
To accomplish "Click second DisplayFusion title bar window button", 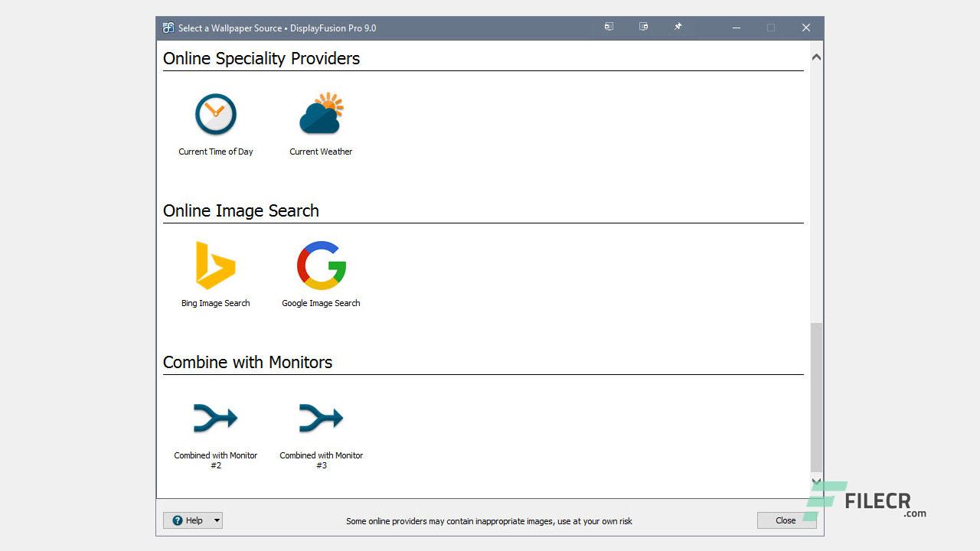I will (x=643, y=27).
